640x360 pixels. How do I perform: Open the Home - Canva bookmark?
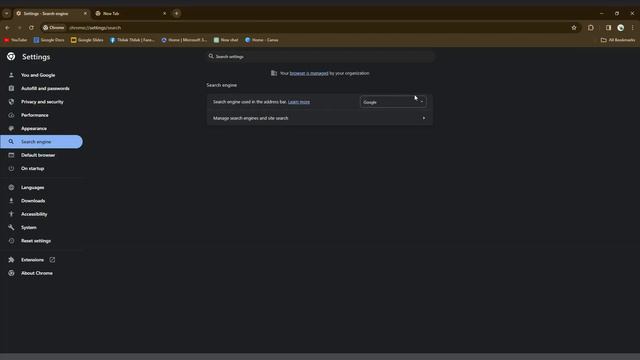(262, 40)
